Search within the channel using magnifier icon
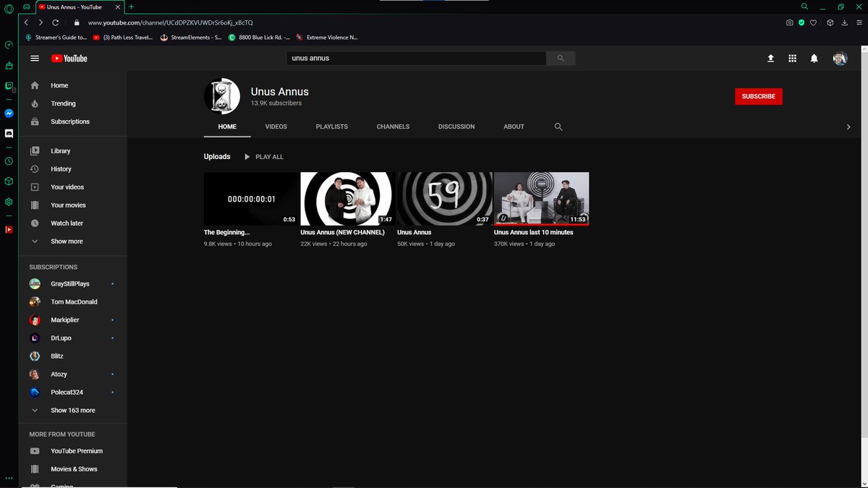Screen dimensions: 868x488 (558, 127)
